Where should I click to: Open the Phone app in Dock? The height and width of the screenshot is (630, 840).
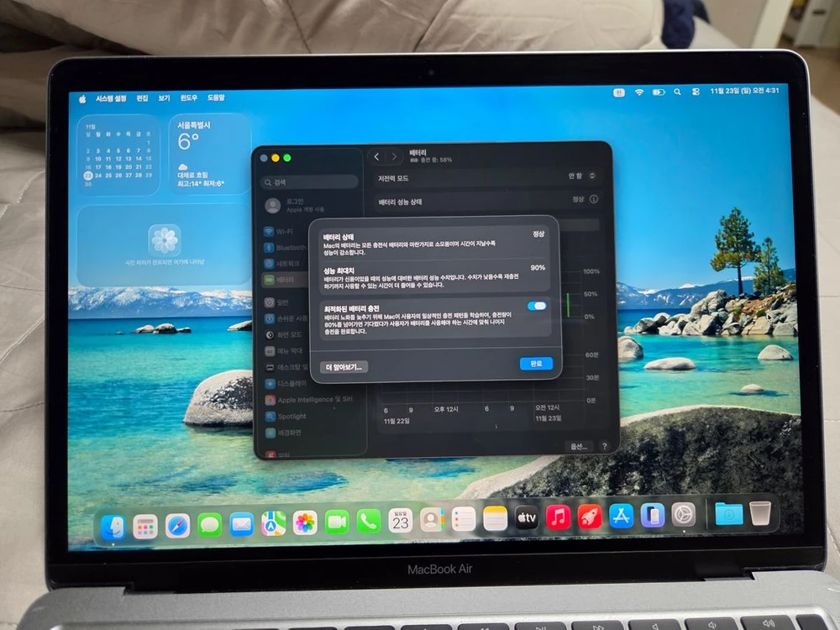369,522
